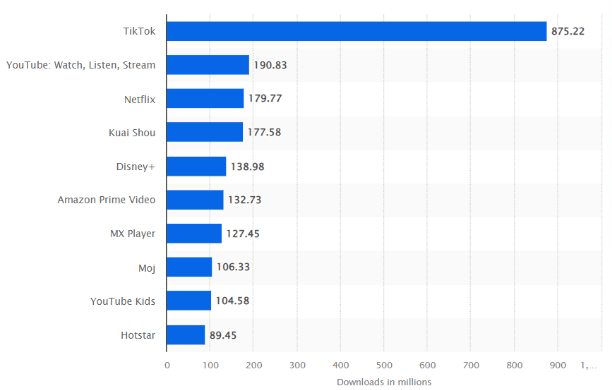Click the MX Player bar
Screen dimensions: 612x390
pyautogui.click(x=194, y=233)
